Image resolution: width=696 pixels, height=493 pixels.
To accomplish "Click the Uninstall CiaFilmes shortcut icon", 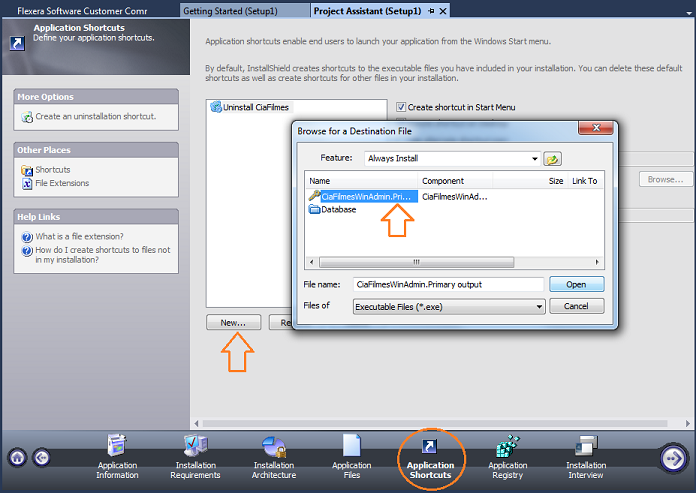I will pos(216,107).
